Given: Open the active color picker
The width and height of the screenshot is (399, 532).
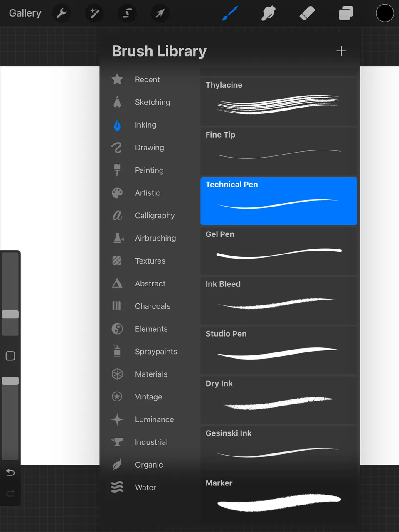Looking at the screenshot, I should 385,13.
